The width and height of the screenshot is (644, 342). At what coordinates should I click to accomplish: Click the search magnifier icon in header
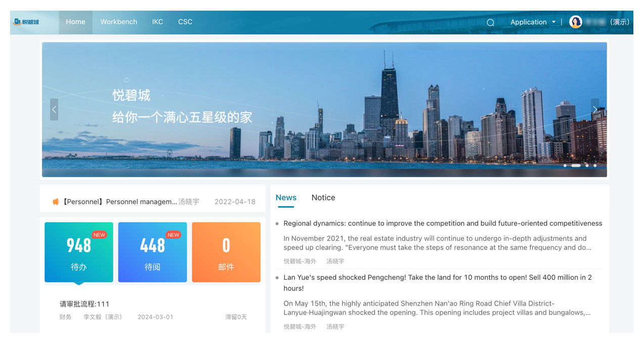[x=490, y=22]
